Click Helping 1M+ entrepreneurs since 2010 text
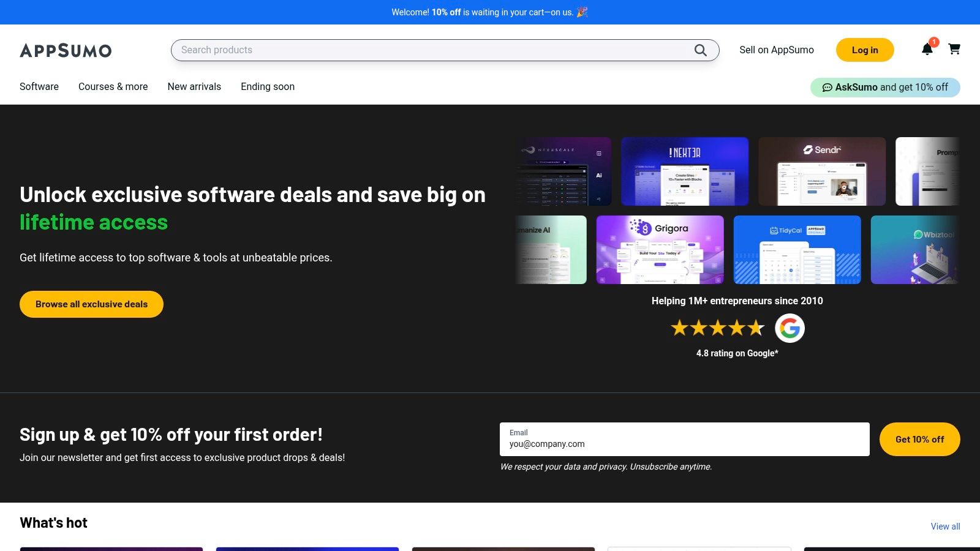Screen dimensions: 980x551 (737, 301)
